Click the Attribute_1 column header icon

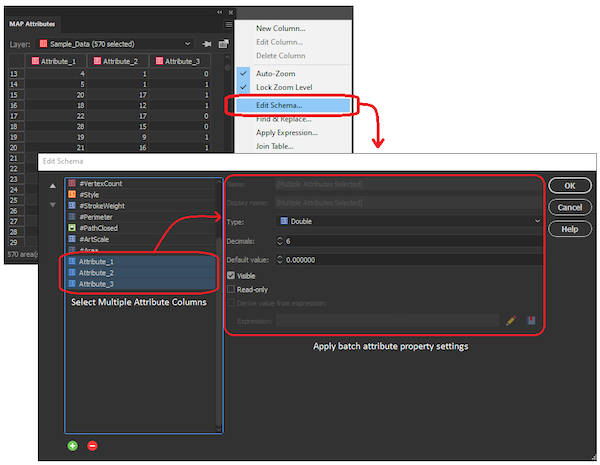coord(35,61)
